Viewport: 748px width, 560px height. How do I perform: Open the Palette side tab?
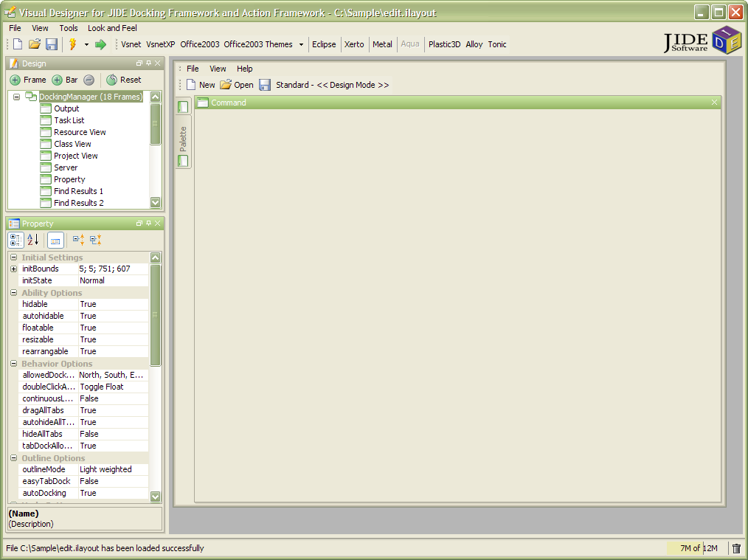183,142
